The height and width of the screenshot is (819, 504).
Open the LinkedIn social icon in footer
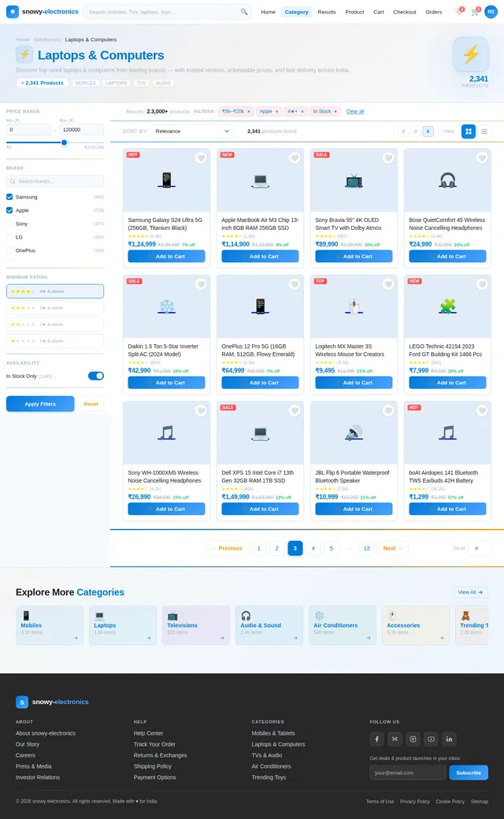click(x=449, y=739)
